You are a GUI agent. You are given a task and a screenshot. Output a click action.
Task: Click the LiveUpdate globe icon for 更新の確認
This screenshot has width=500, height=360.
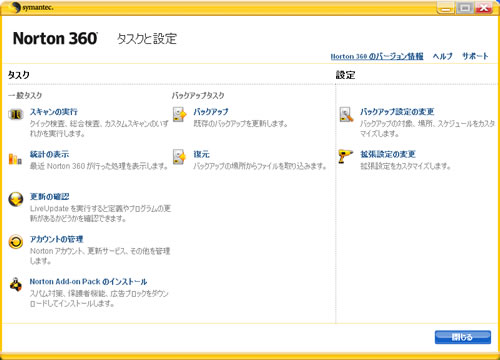16,200
